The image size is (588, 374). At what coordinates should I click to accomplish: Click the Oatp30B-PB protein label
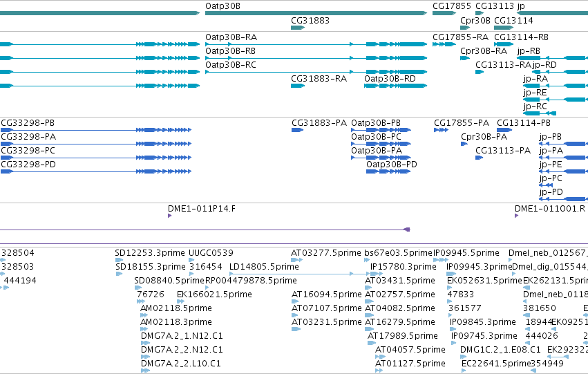coord(376,123)
